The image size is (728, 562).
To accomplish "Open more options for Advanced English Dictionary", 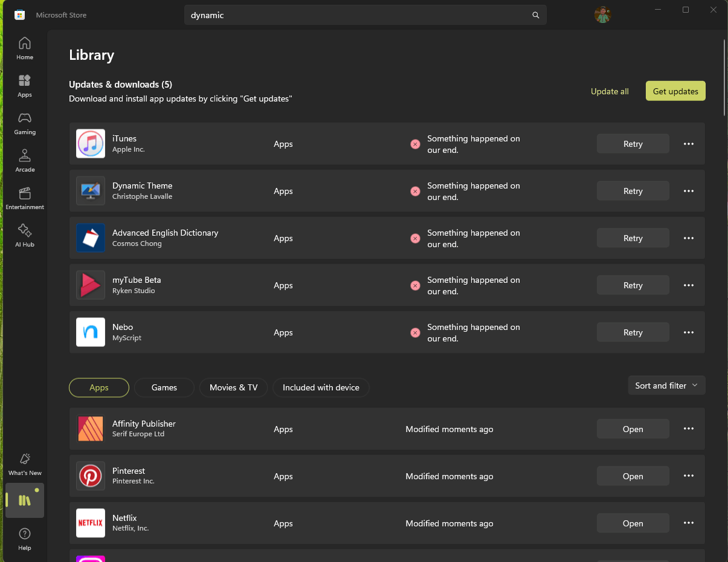I will [689, 238].
